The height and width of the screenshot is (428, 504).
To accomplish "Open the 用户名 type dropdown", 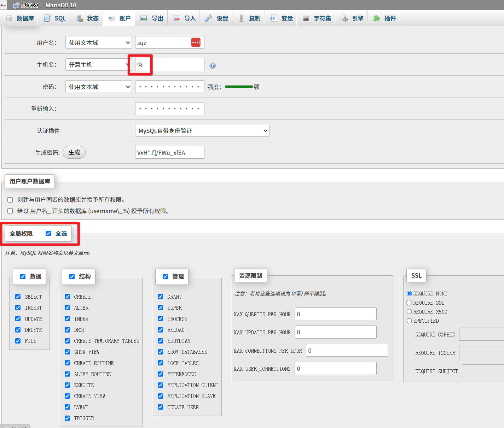I will (98, 42).
